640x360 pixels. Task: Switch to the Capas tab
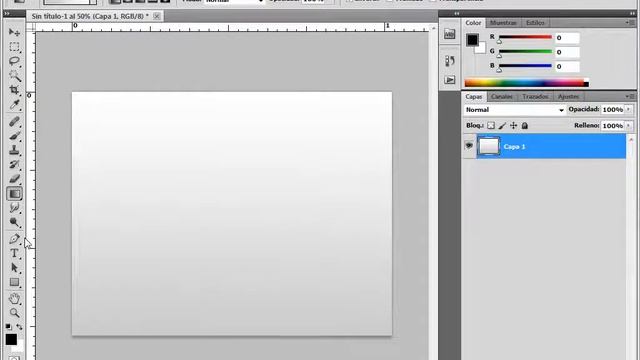tap(474, 97)
